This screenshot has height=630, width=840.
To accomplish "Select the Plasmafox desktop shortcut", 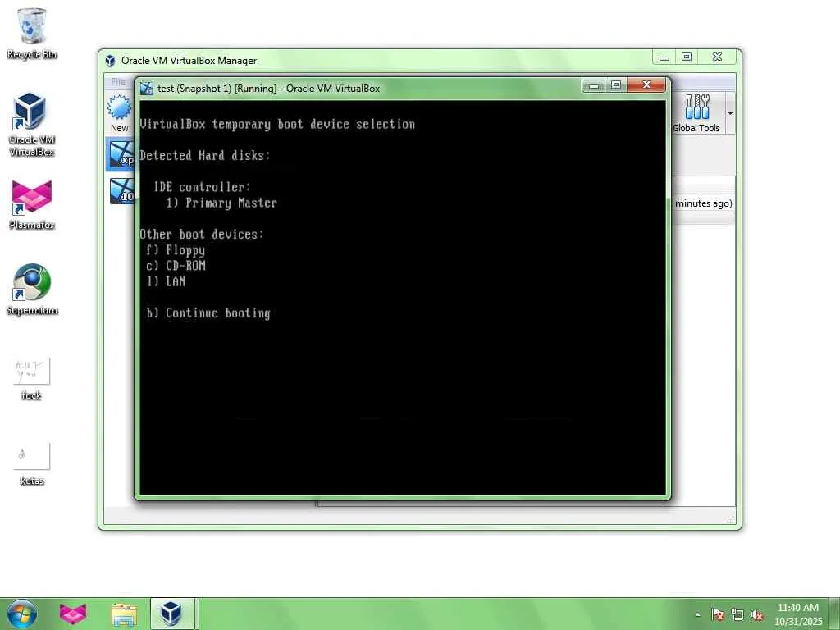I will click(x=32, y=204).
